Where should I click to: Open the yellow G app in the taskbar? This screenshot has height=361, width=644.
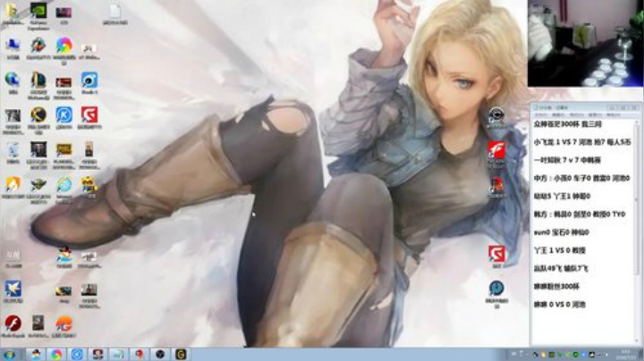tap(181, 355)
